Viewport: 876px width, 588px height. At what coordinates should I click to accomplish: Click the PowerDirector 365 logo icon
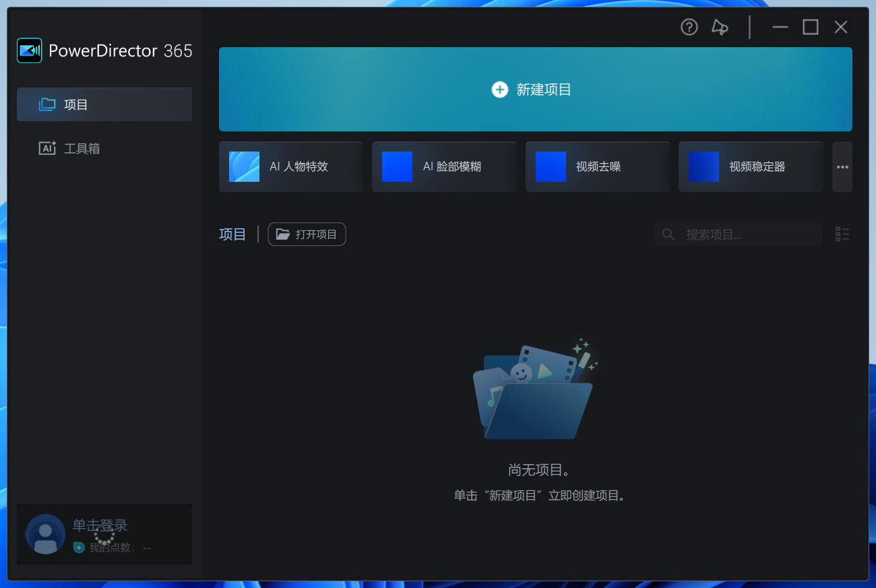(x=30, y=51)
